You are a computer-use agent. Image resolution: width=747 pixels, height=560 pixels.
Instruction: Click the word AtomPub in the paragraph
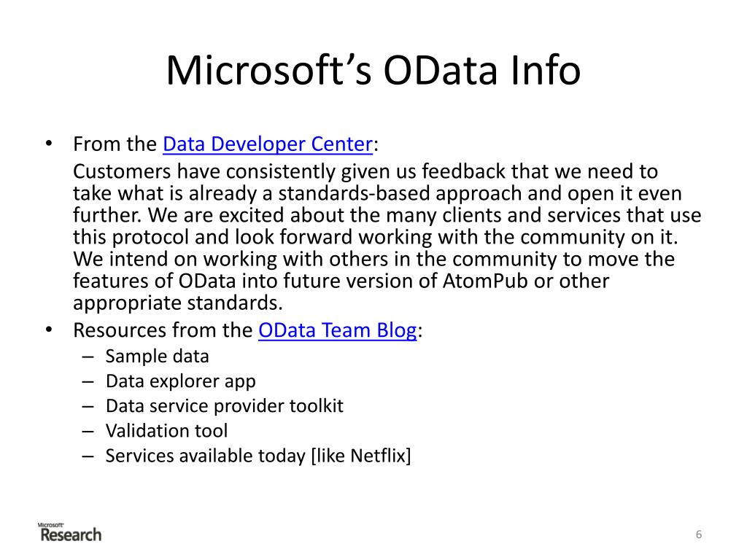[485, 281]
